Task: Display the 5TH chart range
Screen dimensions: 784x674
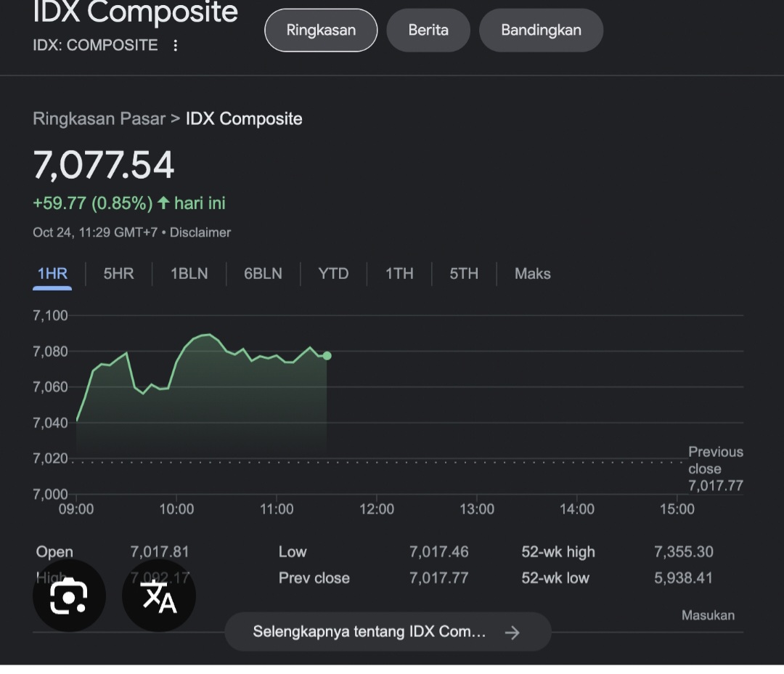Action: (464, 274)
